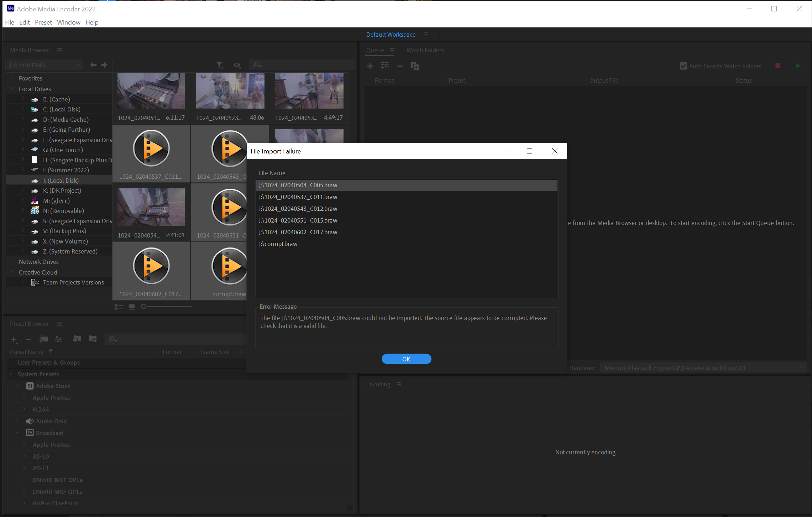Click the green Start Queue button
Image resolution: width=812 pixels, height=517 pixels.
798,66
